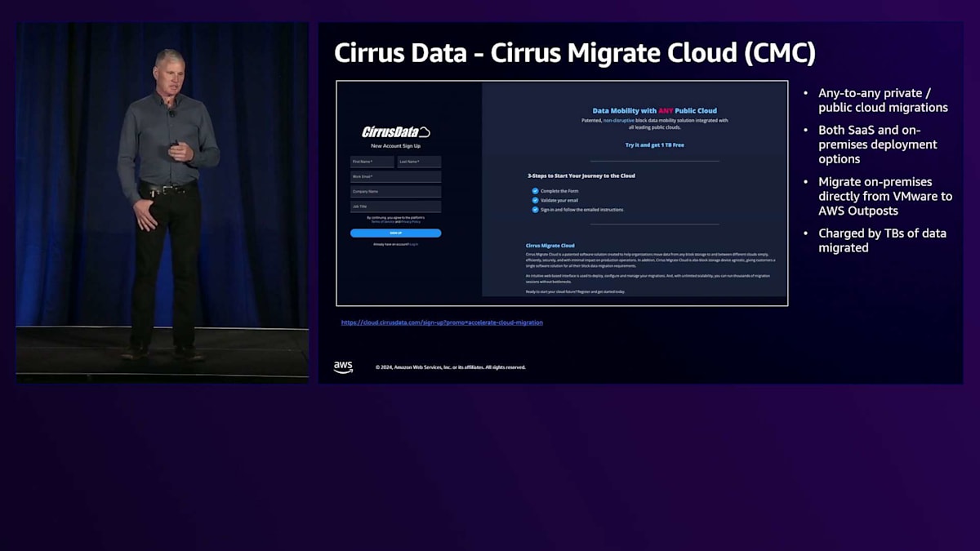Click the checkmark beside Complete the Form
This screenshot has width=980, height=551.
535,191
